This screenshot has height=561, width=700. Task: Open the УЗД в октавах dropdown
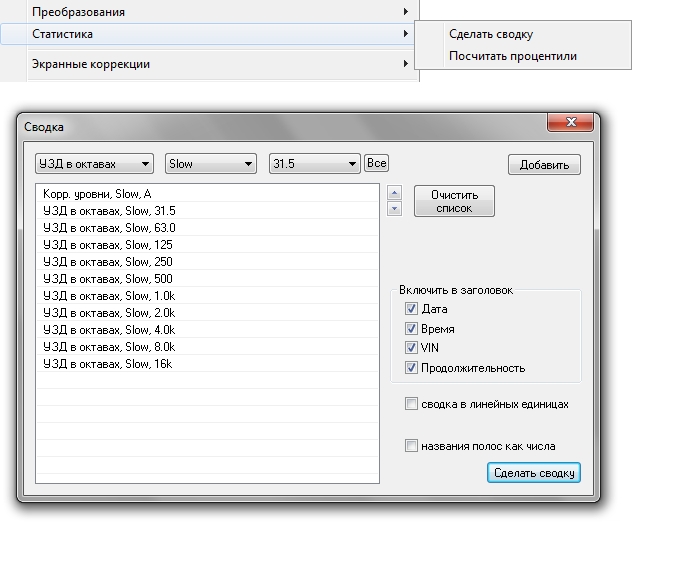click(x=94, y=164)
